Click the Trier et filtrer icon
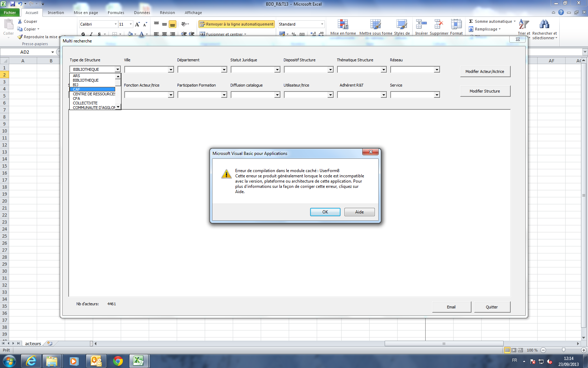This screenshot has width=588, height=368. [524, 24]
